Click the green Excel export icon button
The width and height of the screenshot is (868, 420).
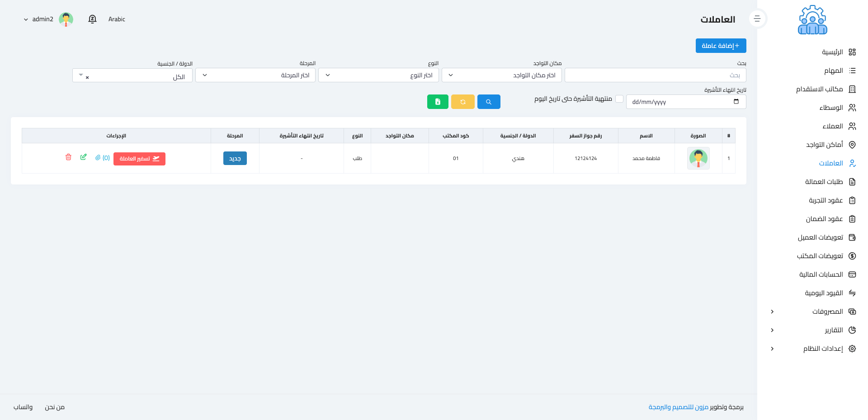point(437,102)
